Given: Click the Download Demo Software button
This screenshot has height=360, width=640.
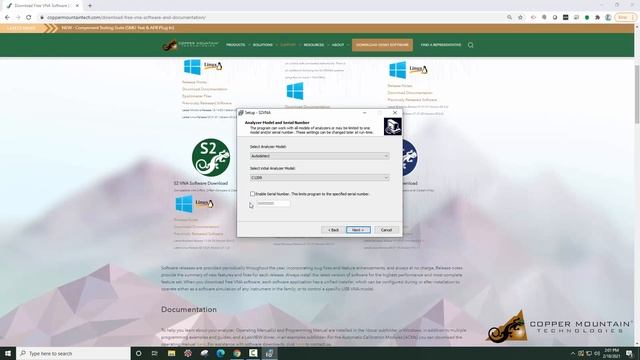Looking at the screenshot, I should (x=382, y=45).
